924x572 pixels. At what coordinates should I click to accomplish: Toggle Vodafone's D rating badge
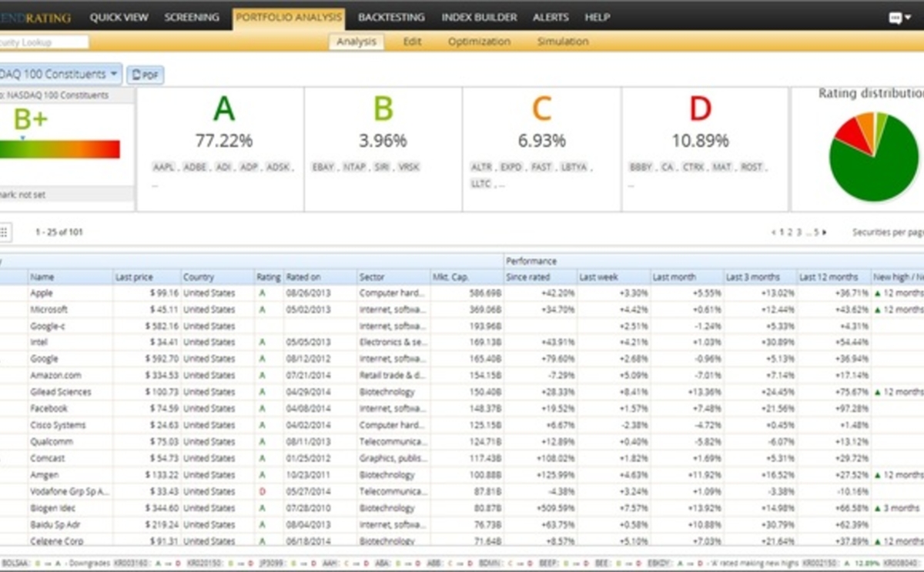[263, 491]
